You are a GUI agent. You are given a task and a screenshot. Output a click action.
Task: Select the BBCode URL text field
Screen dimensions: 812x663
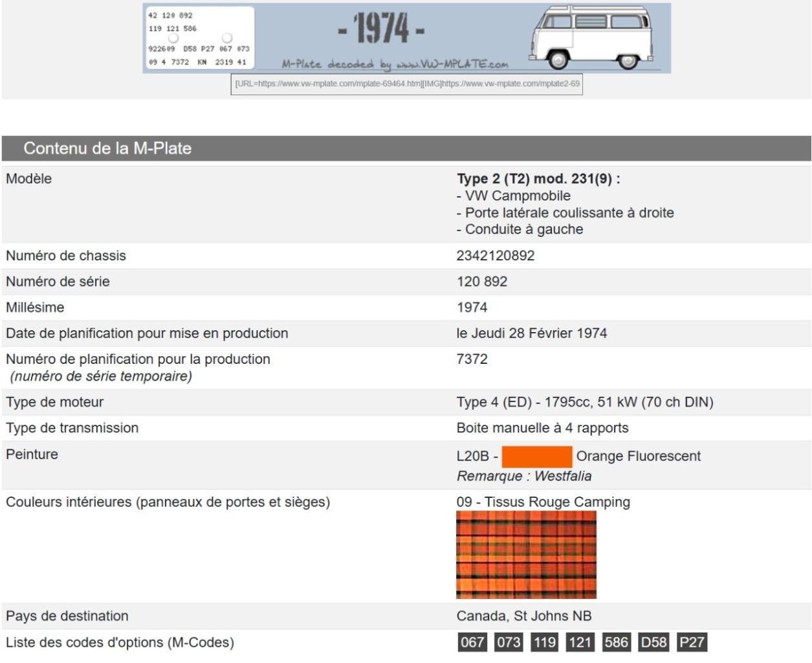[407, 84]
